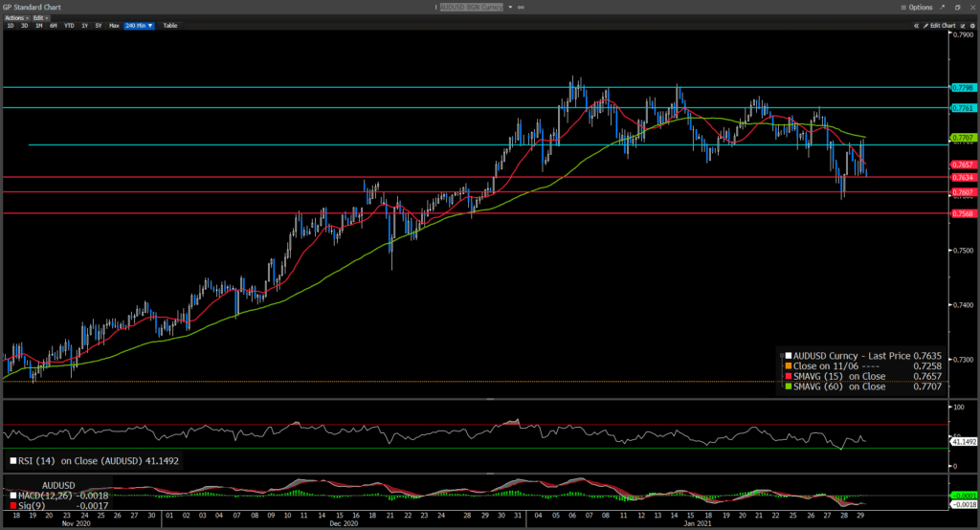The height and width of the screenshot is (530, 980).
Task: Click the GP Standard Chart title
Action: pyautogui.click(x=32, y=8)
